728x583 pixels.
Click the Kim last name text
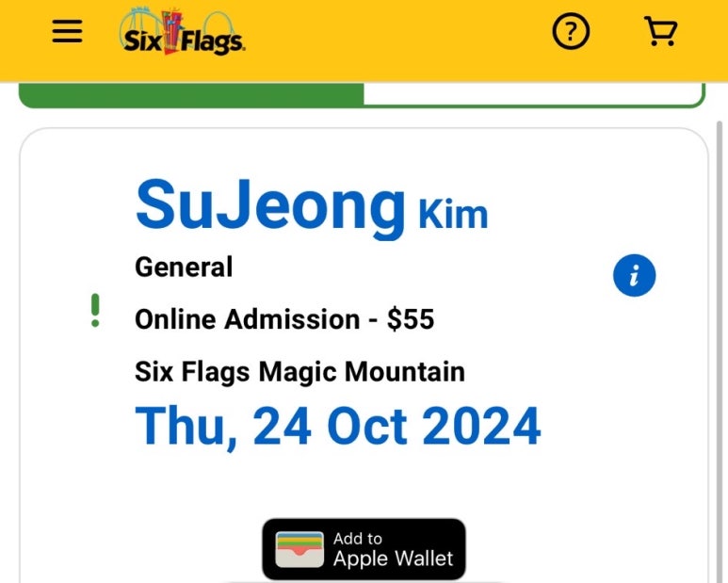(453, 215)
